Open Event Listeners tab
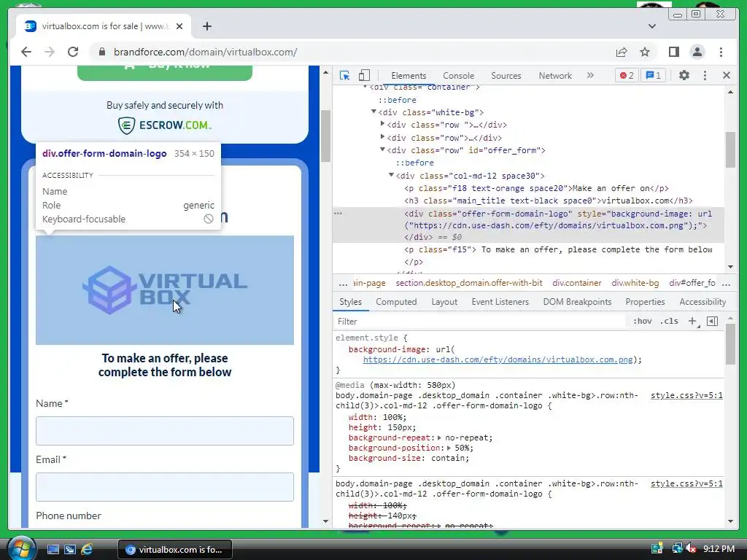The height and width of the screenshot is (560, 747). [500, 302]
